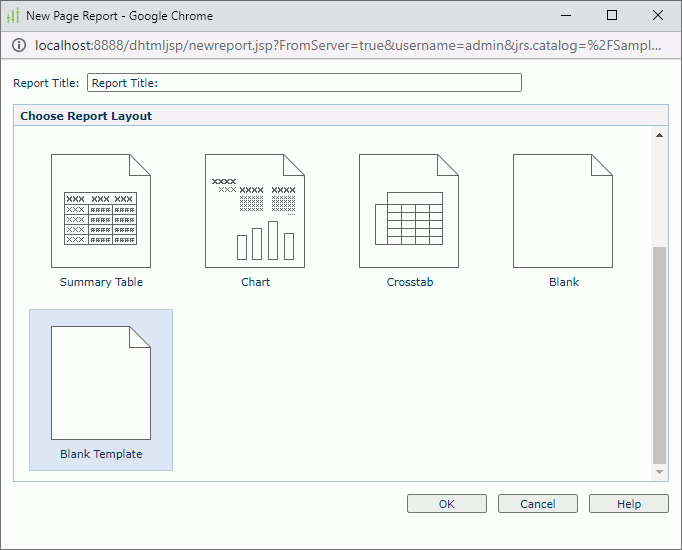Select the Blank layout icon
This screenshot has height=550, width=682.
click(x=563, y=211)
